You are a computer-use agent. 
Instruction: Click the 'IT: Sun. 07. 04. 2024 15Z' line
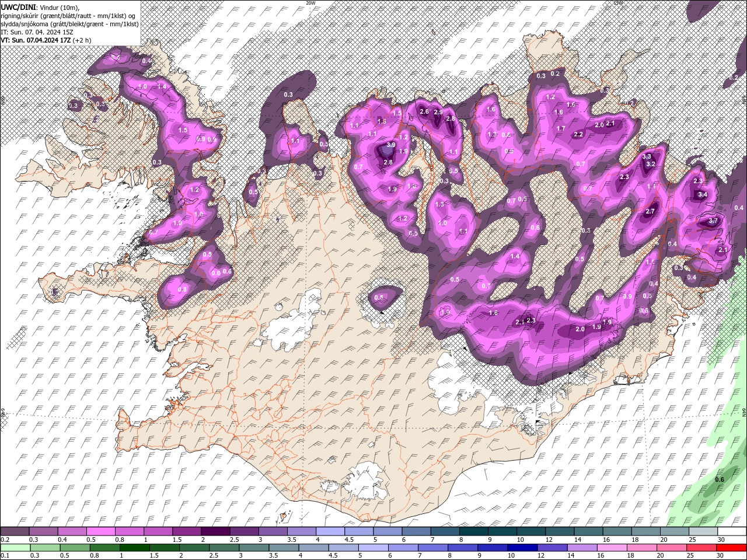click(x=36, y=32)
